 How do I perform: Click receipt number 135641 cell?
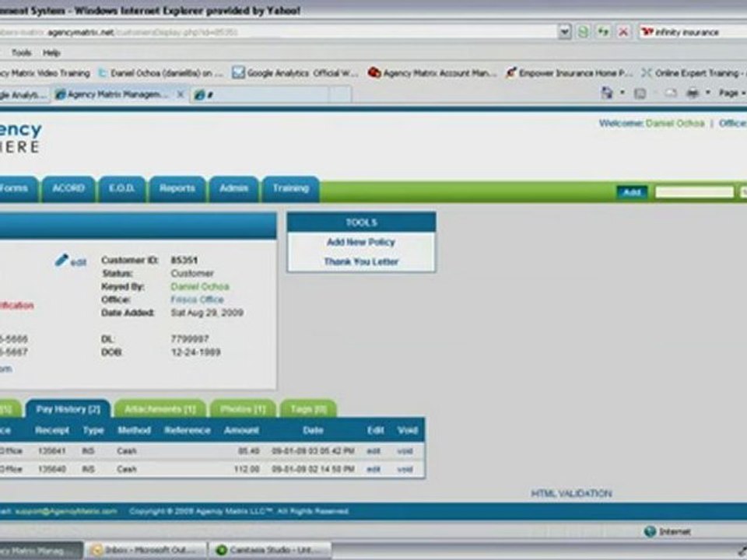[51, 451]
